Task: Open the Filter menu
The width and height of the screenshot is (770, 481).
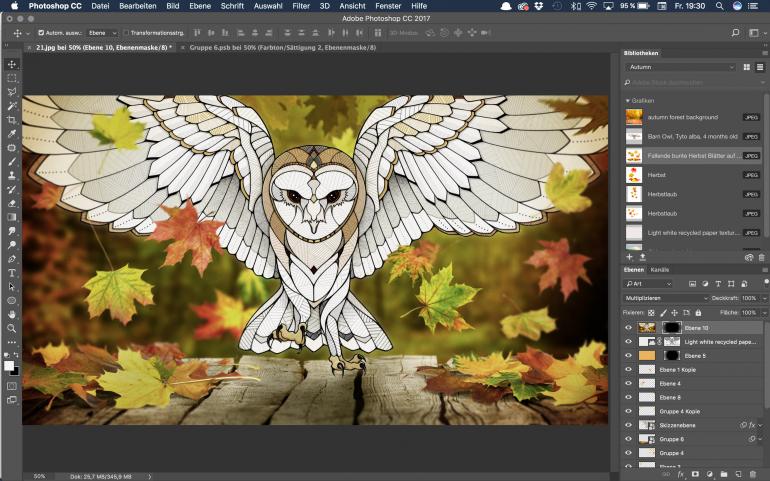Action: coord(301,6)
